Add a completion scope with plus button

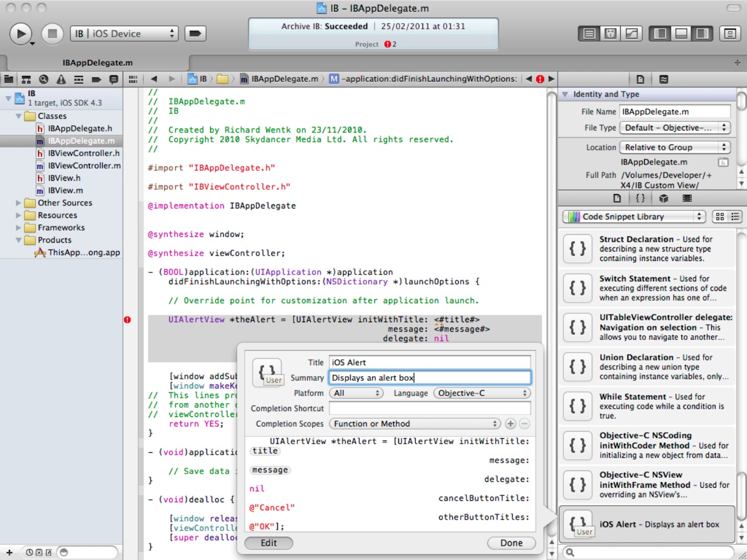tap(510, 424)
